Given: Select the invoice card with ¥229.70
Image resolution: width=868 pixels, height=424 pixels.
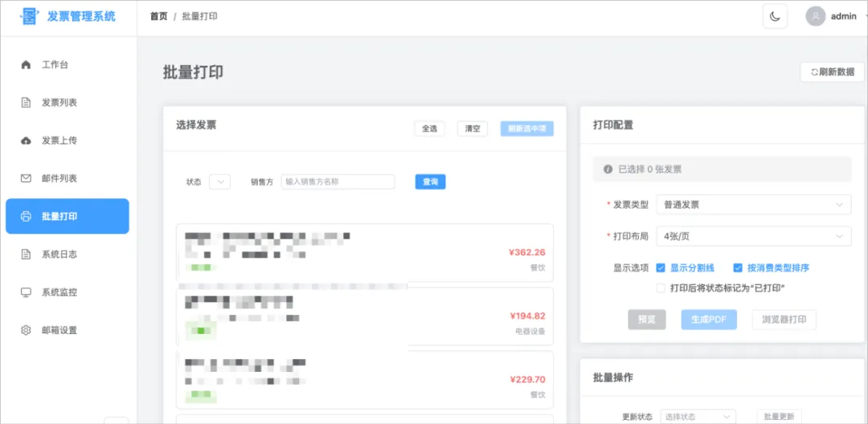Looking at the screenshot, I should [365, 380].
